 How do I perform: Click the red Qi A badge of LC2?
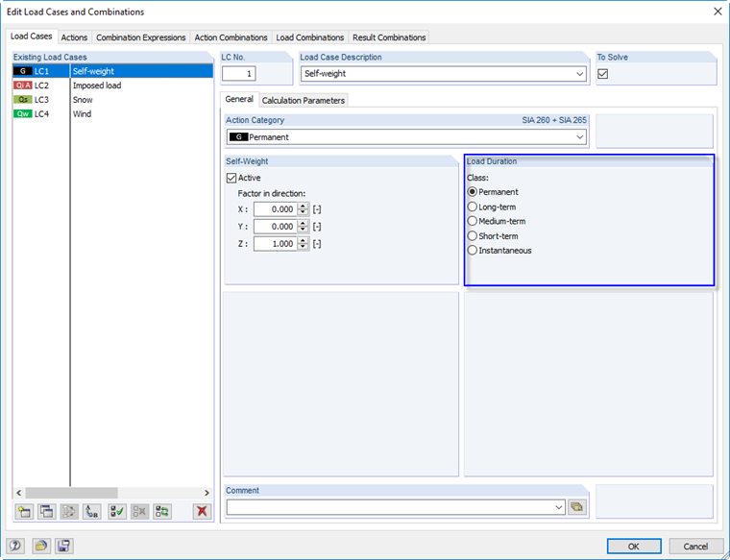click(x=23, y=85)
